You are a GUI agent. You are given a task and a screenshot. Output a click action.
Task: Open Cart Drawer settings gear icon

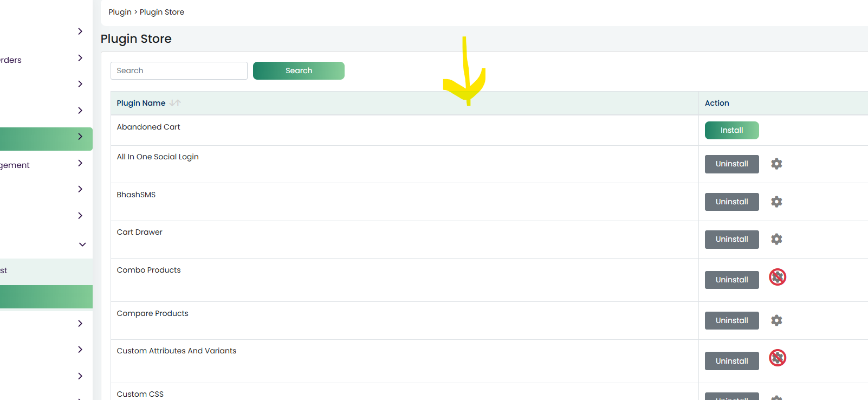[x=776, y=239]
